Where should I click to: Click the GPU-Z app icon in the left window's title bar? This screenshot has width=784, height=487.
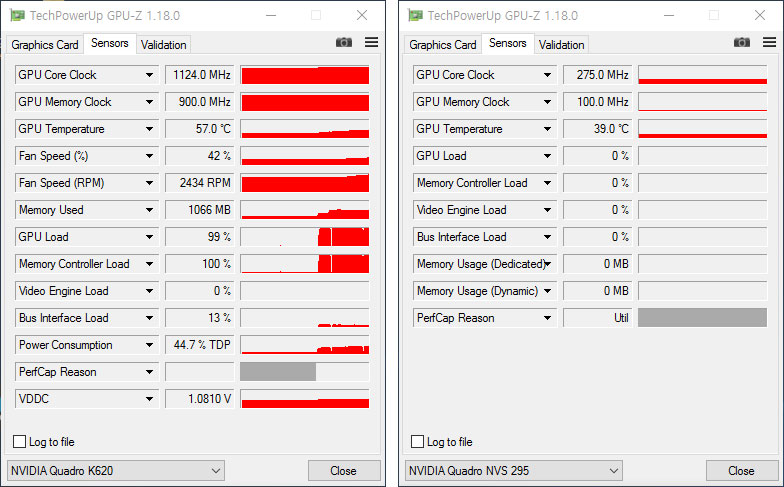pyautogui.click(x=18, y=16)
